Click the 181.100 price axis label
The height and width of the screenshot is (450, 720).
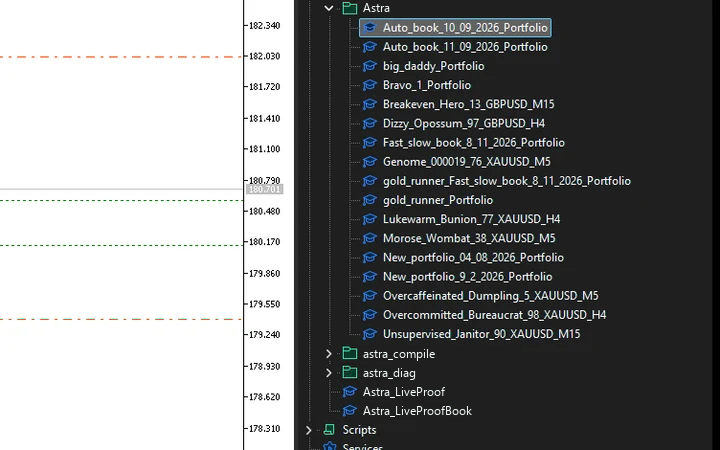tap(264, 149)
